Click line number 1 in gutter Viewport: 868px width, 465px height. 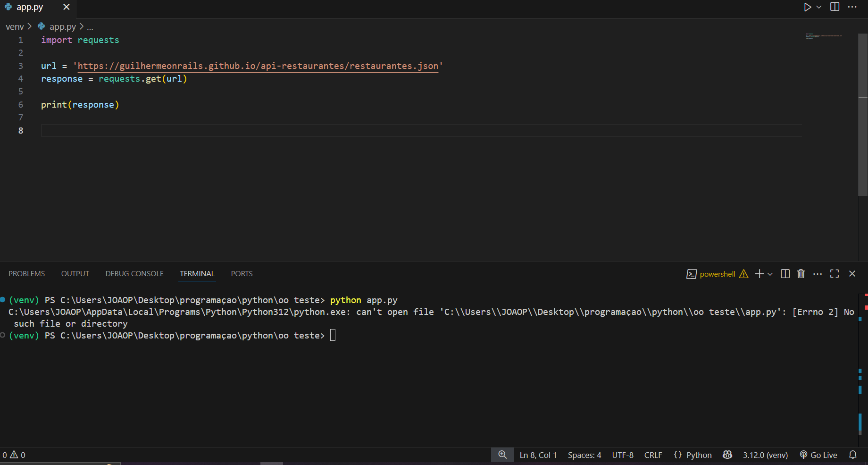tap(21, 40)
